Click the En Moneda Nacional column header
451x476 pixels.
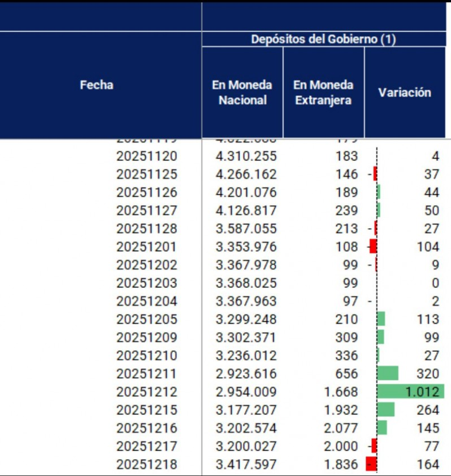pyautogui.click(x=242, y=93)
